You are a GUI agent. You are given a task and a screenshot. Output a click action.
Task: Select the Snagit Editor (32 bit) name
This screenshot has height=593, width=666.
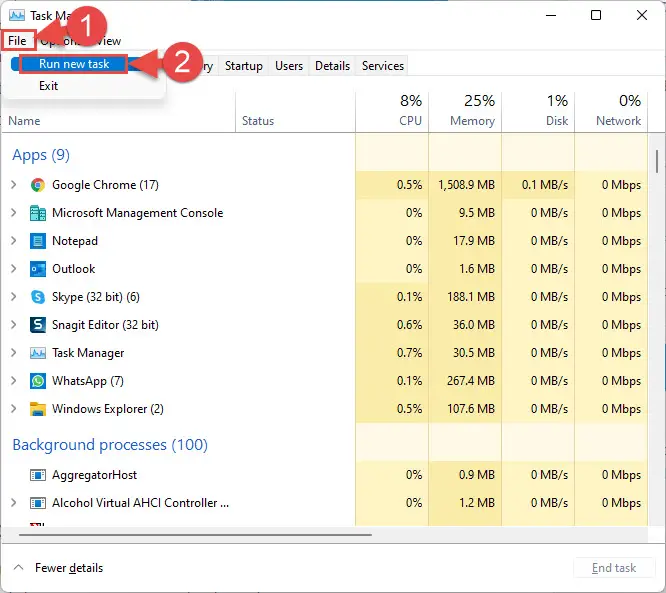pos(105,325)
